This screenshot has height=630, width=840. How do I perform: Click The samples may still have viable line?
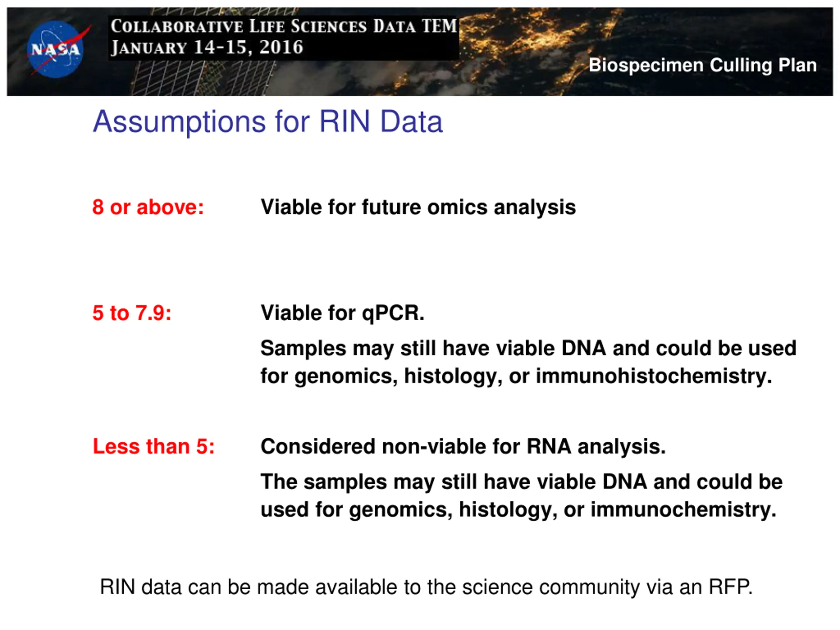[x=521, y=482]
